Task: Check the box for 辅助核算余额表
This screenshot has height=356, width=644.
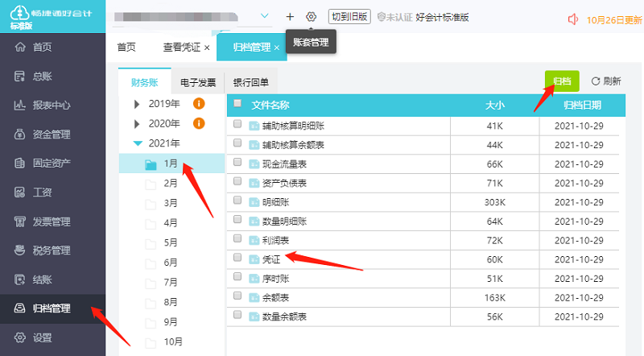Action: [237, 143]
